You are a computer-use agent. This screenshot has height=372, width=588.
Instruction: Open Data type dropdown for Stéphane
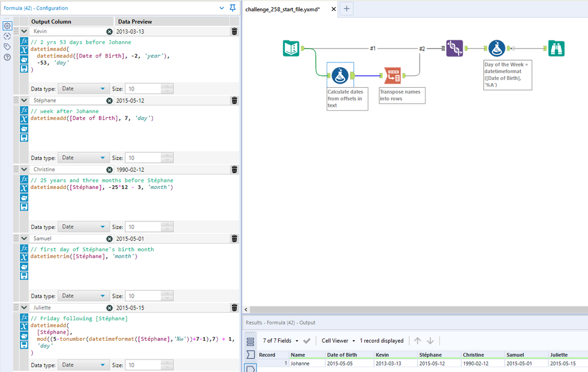pyautogui.click(x=84, y=158)
